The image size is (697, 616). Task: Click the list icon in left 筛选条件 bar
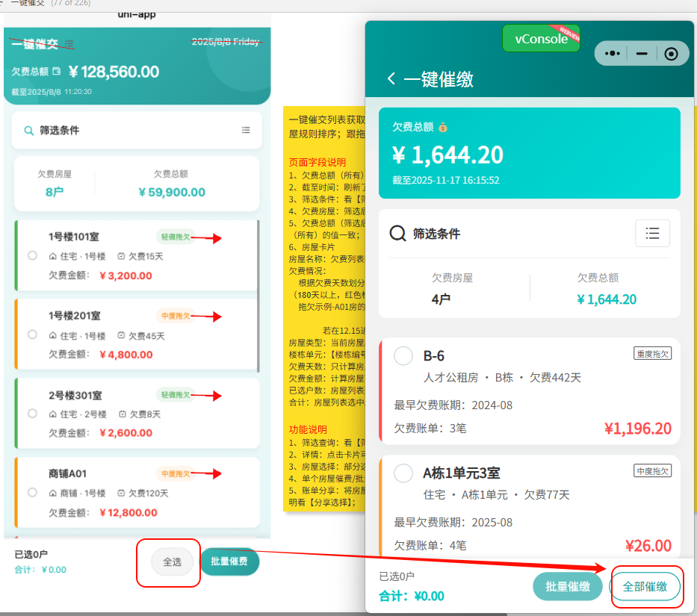[x=246, y=130]
